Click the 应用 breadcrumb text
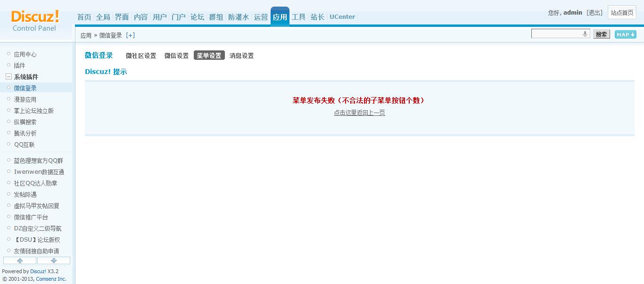The image size is (644, 284). 86,35
